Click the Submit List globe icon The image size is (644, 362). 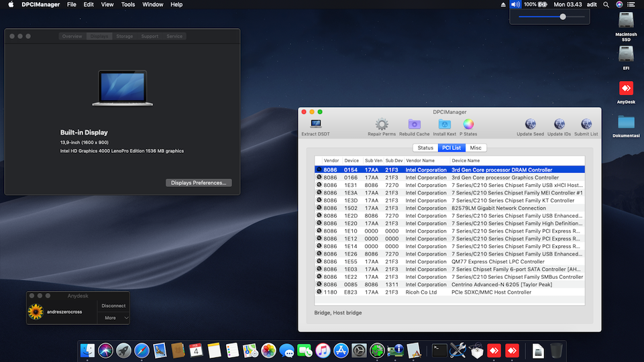point(586,124)
